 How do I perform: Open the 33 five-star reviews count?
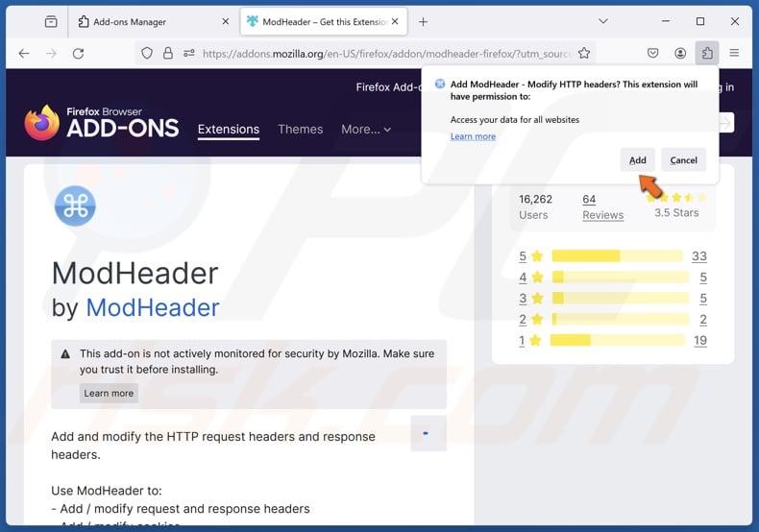point(699,256)
